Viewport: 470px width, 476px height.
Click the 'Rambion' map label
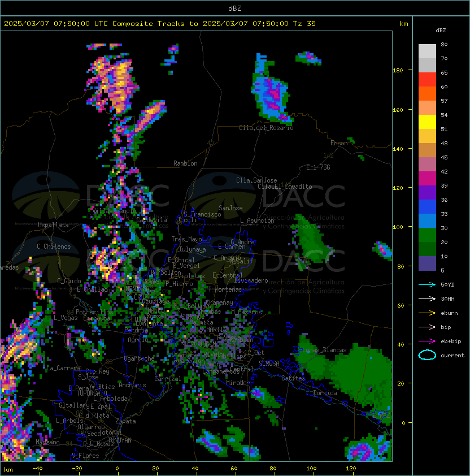coord(185,163)
